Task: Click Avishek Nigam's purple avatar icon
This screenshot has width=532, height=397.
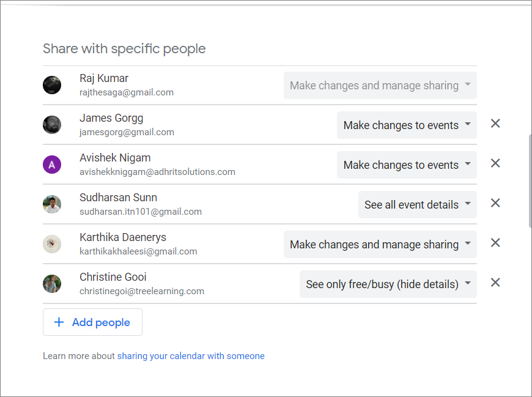Action: click(x=52, y=165)
